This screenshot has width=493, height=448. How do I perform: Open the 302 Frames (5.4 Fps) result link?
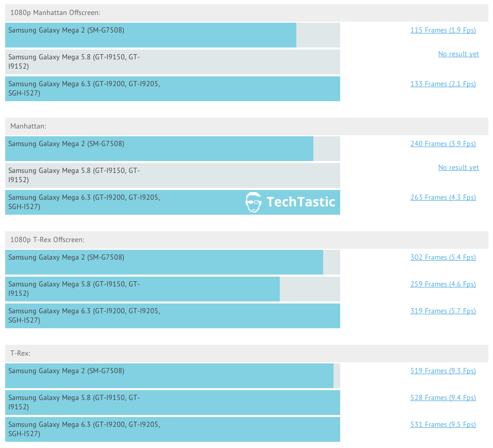[x=443, y=257]
